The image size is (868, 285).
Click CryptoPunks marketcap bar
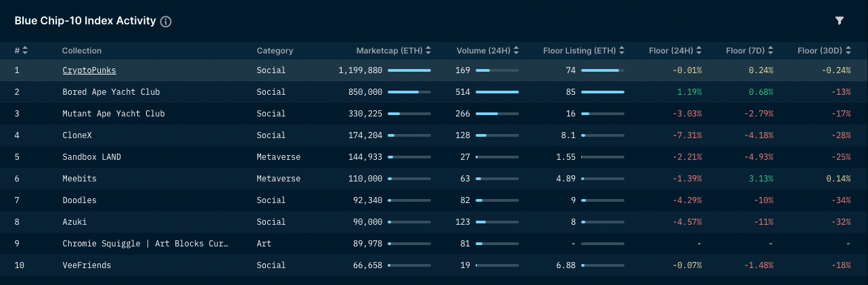point(409,70)
